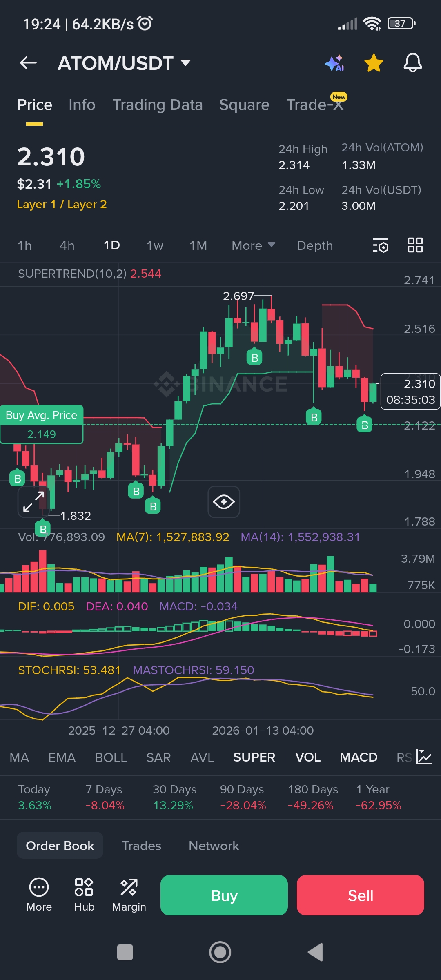Tap the Today 3.63% performance
Screen dimensions: 441x980
coord(35,797)
